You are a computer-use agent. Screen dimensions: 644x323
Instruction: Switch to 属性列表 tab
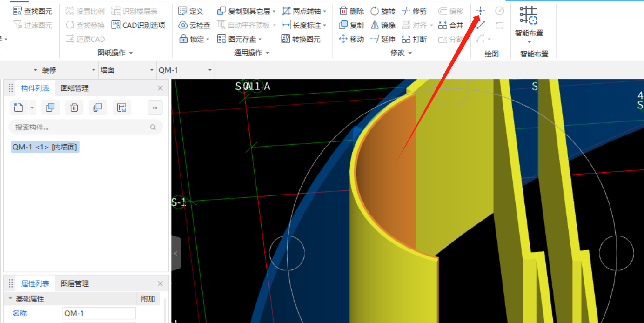tap(35, 283)
